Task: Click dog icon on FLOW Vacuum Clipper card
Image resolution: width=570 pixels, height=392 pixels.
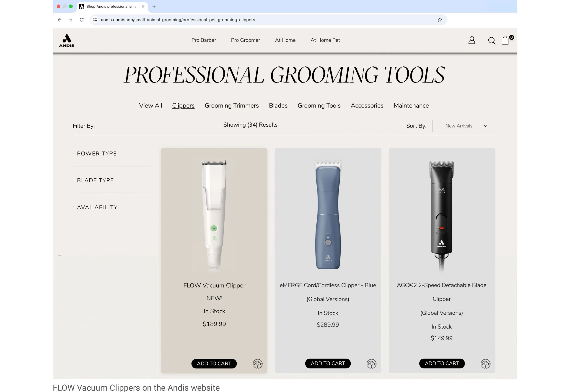Action: point(257,363)
